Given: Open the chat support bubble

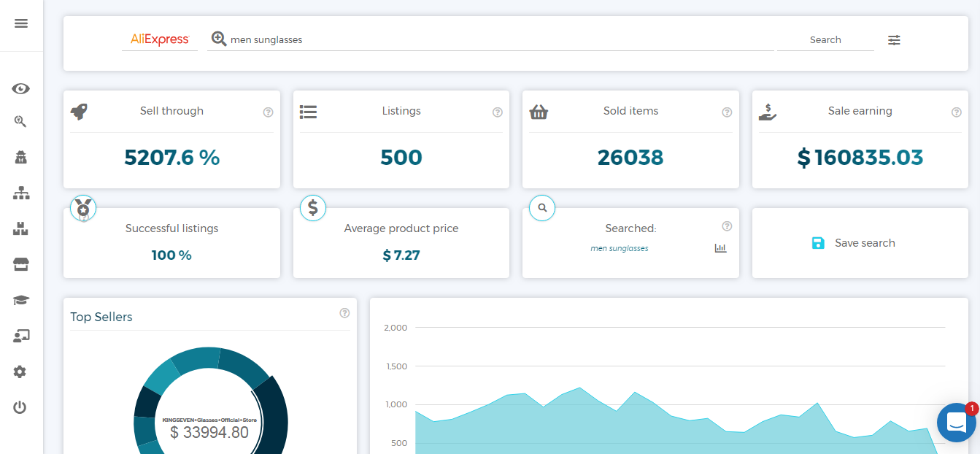Looking at the screenshot, I should [x=956, y=423].
